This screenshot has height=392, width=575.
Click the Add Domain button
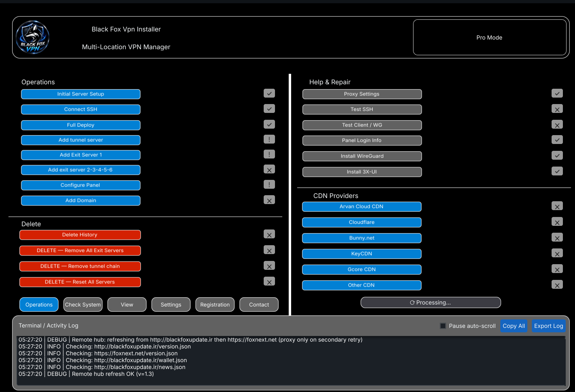(x=81, y=200)
